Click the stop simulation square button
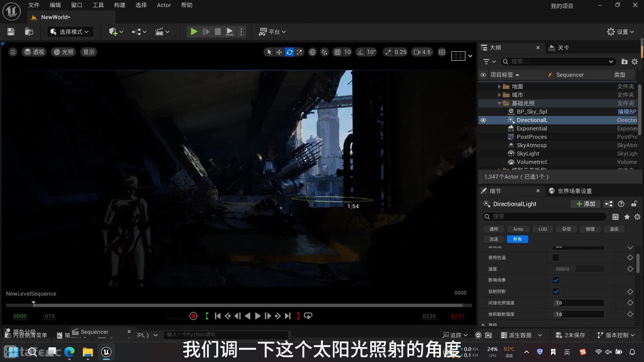 (x=218, y=32)
